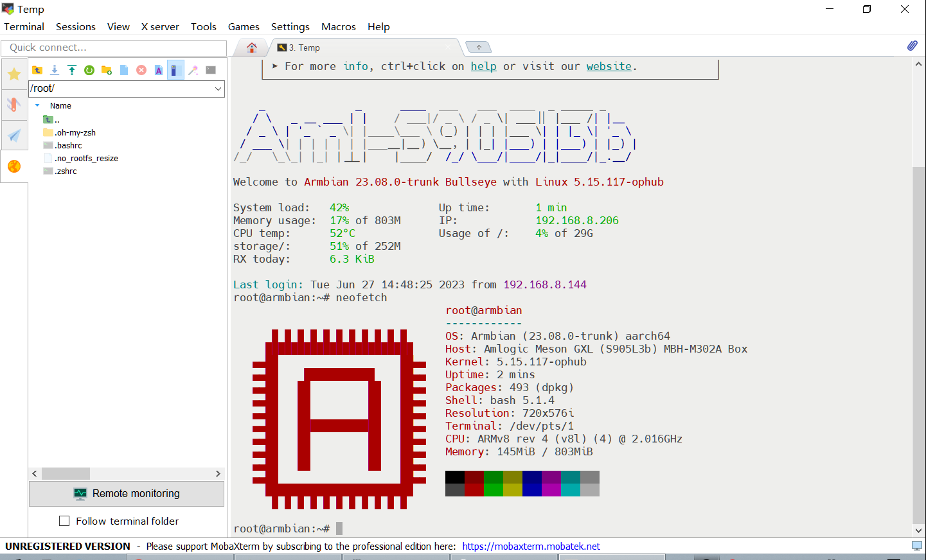Click the website link in the terminal
926x560 pixels.
(608, 66)
